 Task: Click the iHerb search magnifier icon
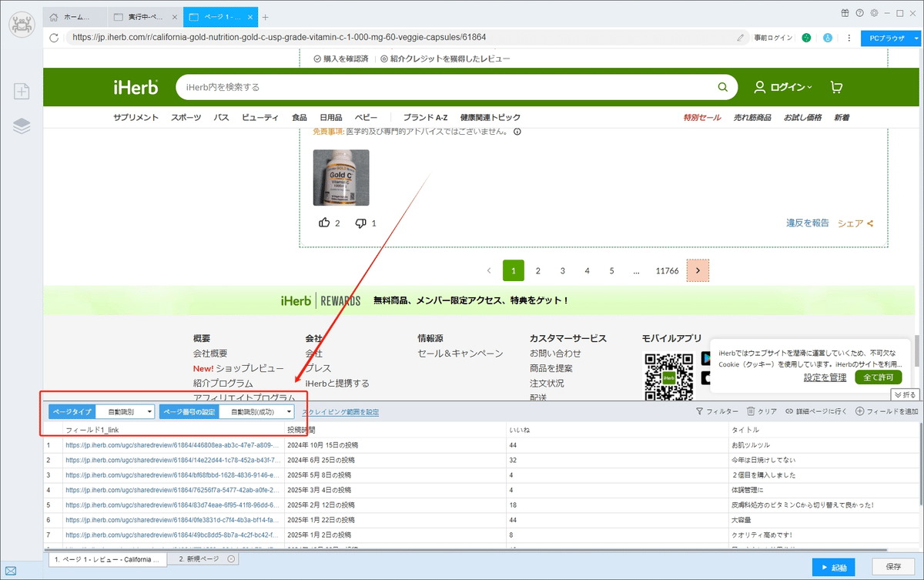pos(722,87)
